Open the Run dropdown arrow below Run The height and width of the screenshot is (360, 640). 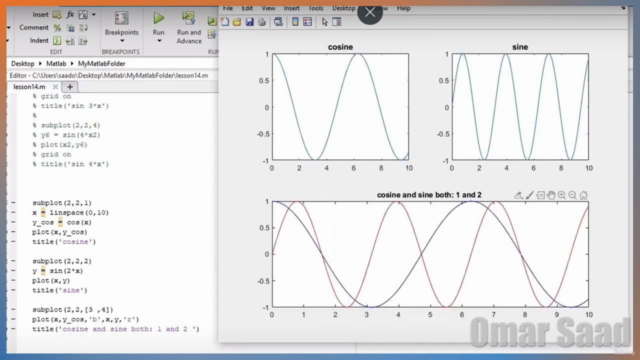click(159, 41)
